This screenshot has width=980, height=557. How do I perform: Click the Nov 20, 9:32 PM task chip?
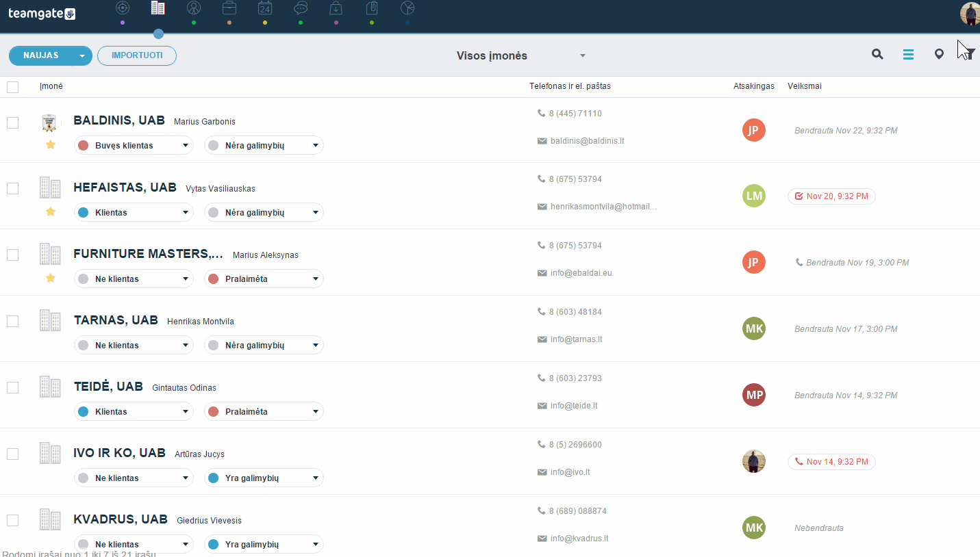[831, 196]
